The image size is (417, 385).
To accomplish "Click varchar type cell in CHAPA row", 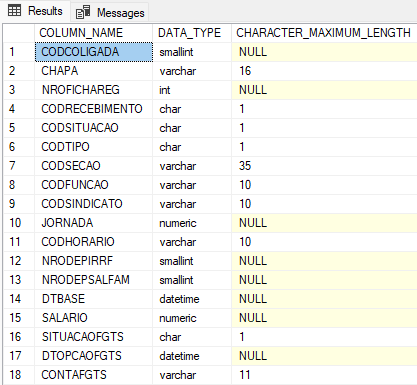I will pos(192,71).
